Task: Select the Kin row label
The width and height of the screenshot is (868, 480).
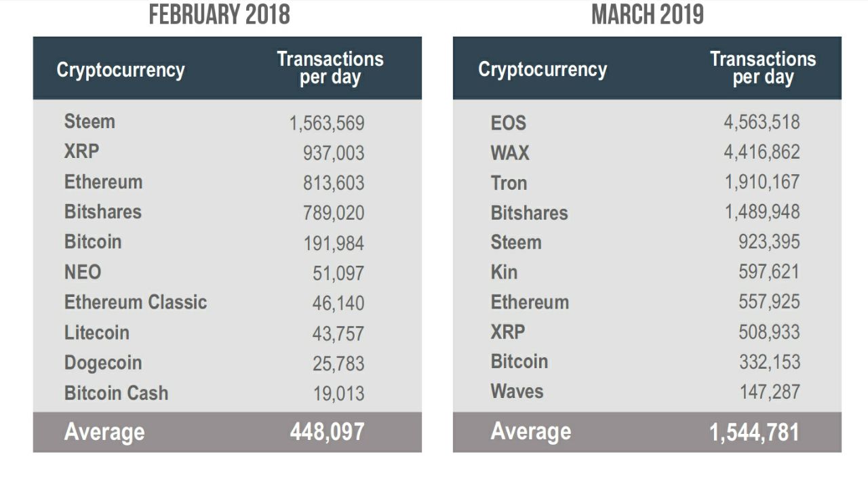Action: tap(504, 273)
